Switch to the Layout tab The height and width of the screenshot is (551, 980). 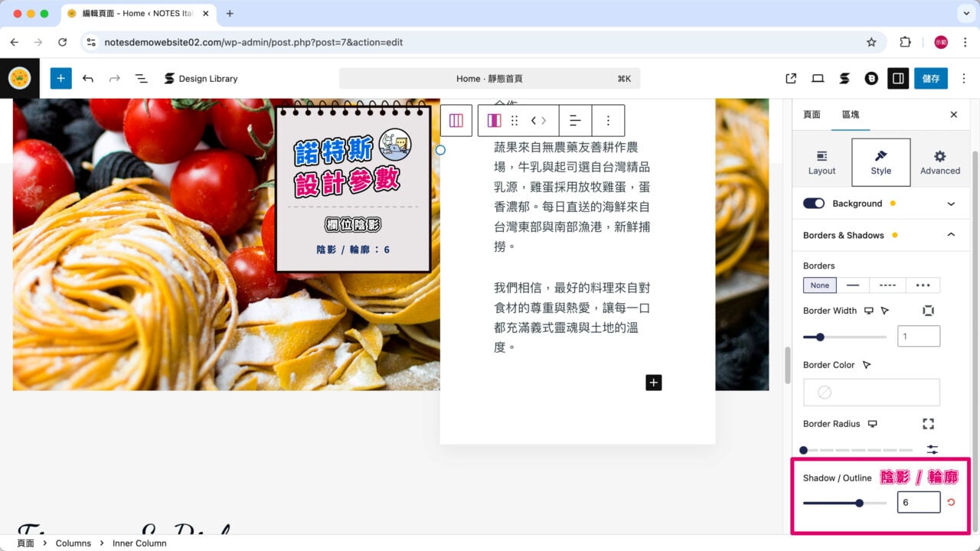(821, 162)
